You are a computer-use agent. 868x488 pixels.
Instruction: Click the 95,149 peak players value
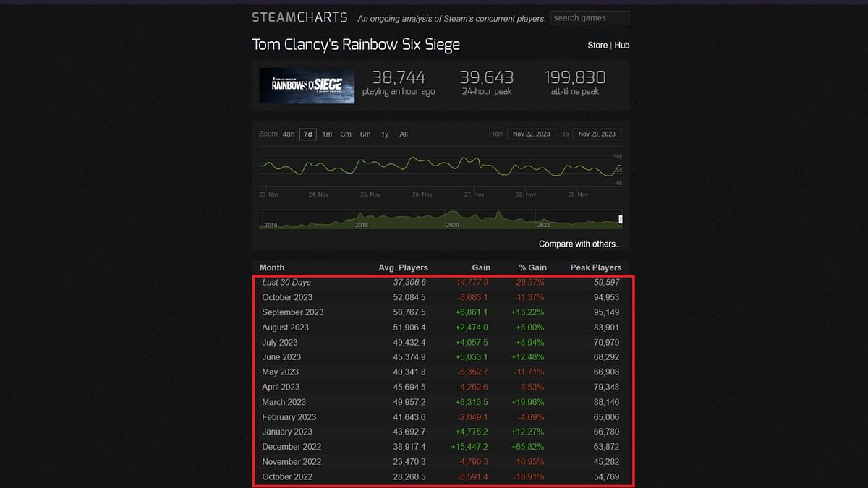[x=607, y=312]
